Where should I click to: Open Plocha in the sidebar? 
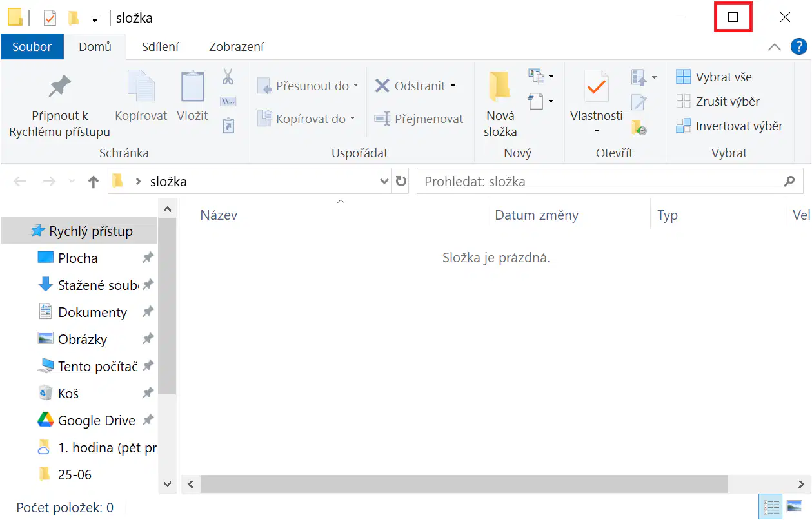pyautogui.click(x=79, y=258)
